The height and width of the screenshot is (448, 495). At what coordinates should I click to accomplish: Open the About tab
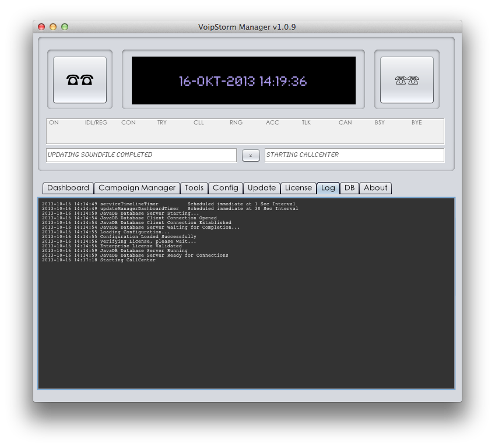point(375,188)
